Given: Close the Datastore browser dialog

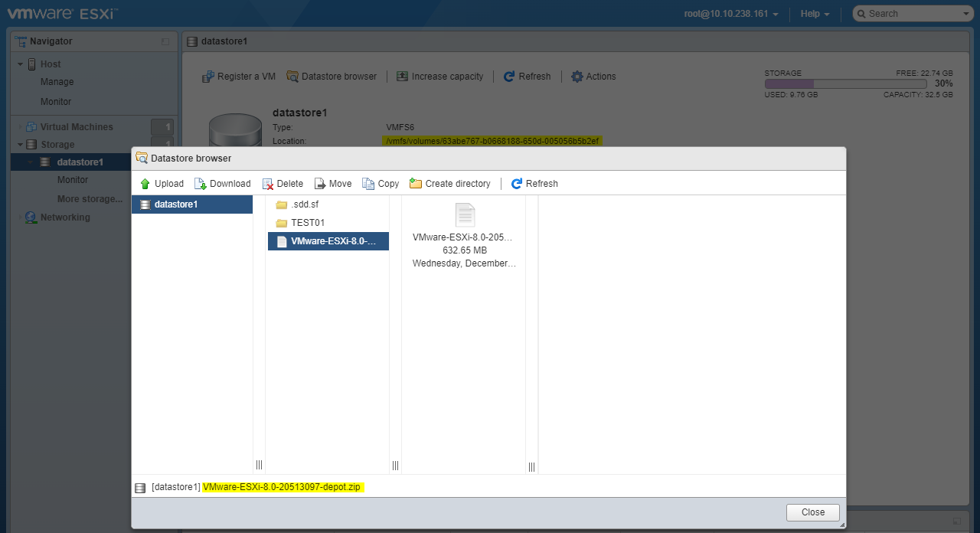Looking at the screenshot, I should [812, 512].
